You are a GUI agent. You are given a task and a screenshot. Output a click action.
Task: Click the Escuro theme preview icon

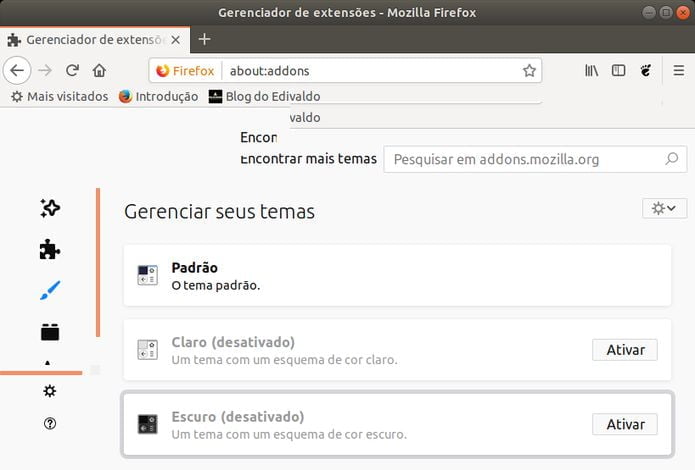pos(148,424)
